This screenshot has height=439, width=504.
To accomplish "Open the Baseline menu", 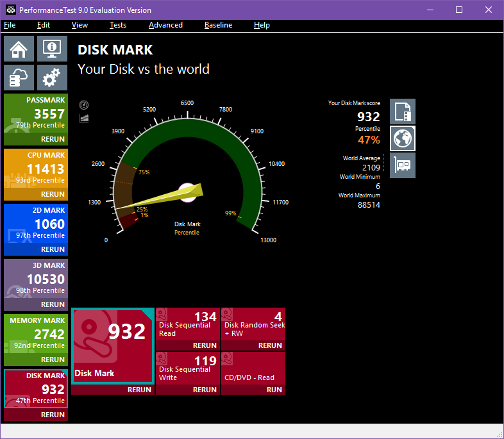I will coord(218,25).
